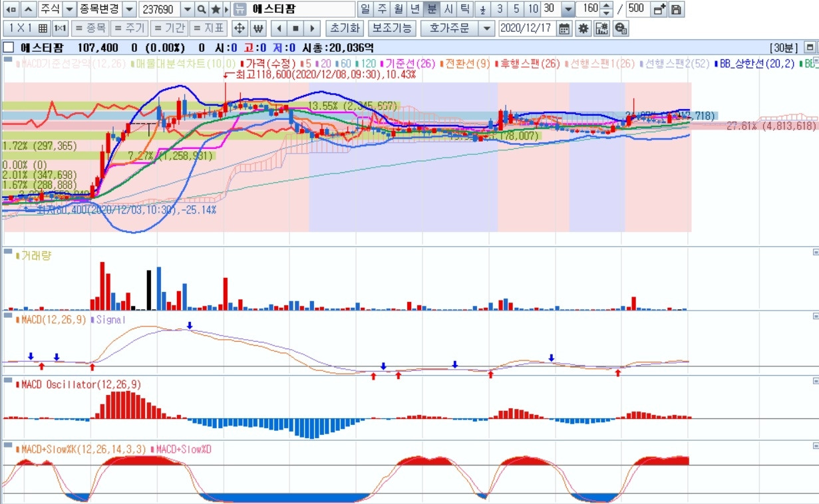Click the 전환선(9) legend label
Screen dimensions: 819x504
click(x=468, y=64)
